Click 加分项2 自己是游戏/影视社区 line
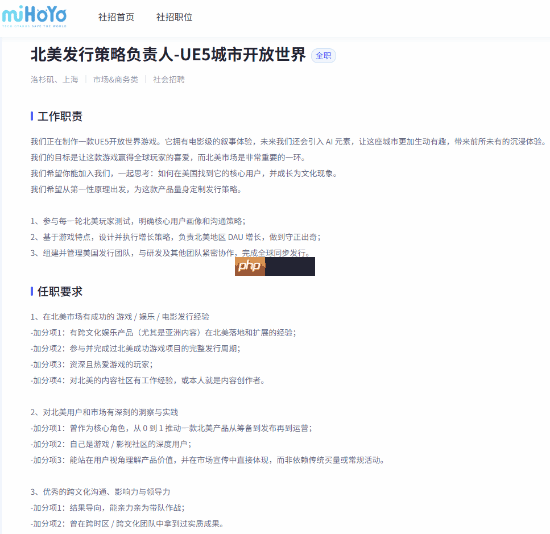Screen dimensions: 550x534 coord(111,444)
